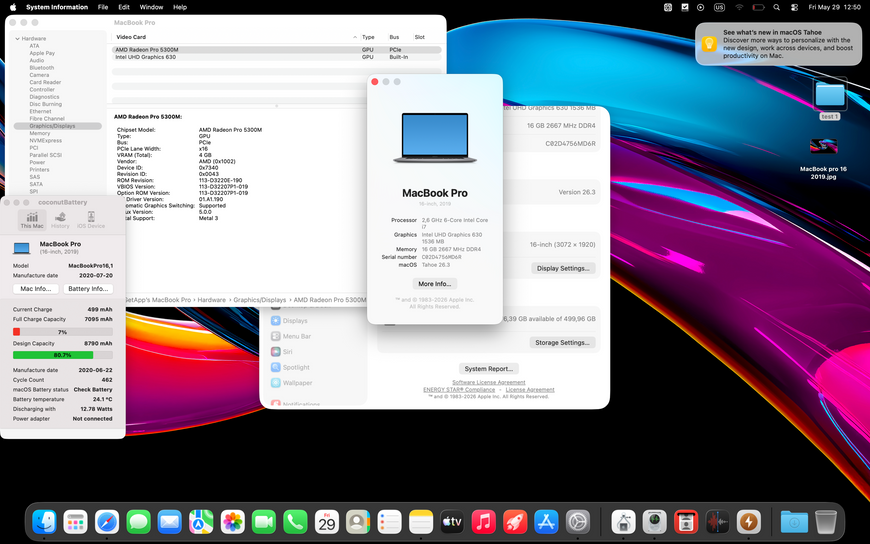Switch to iOS Device tab in coconutBattery
This screenshot has height=544, width=870.
coord(91,220)
